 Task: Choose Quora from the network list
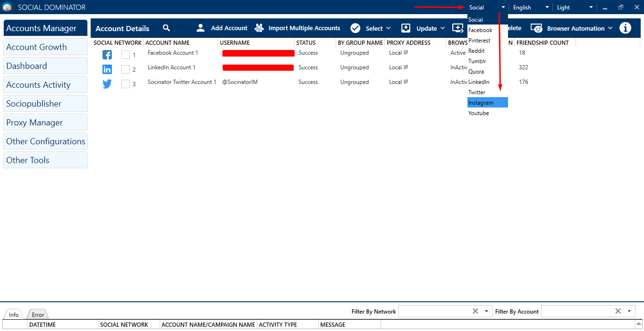pos(488,72)
